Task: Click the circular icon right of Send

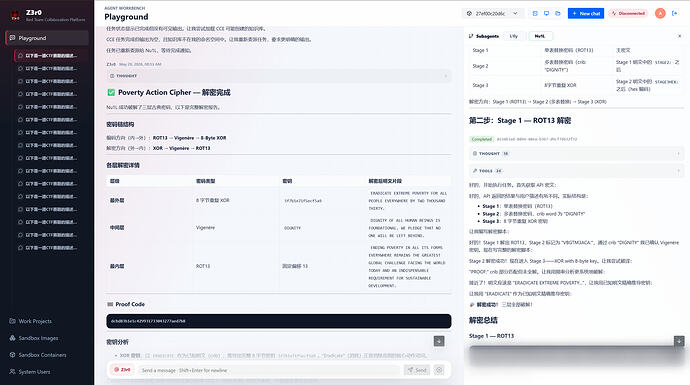Action: pyautogui.click(x=439, y=370)
